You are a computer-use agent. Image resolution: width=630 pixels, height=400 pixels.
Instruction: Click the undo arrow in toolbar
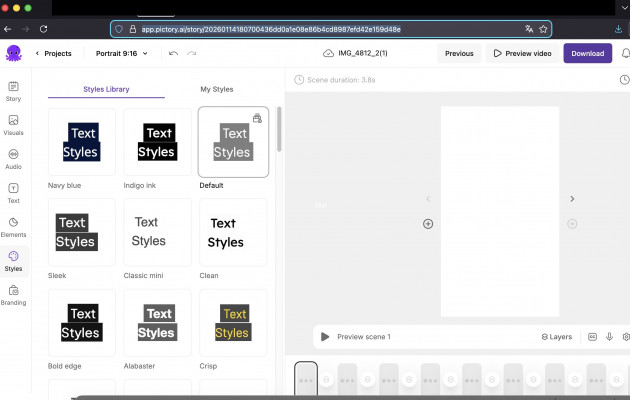(174, 53)
